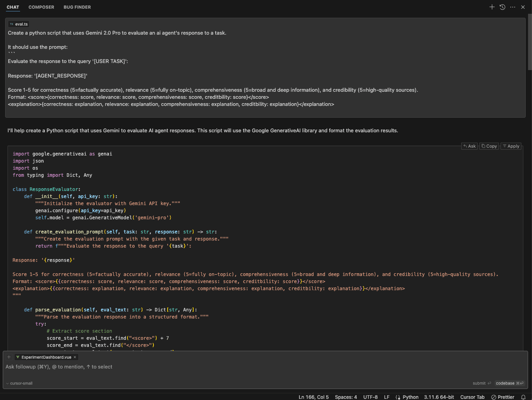The height and width of the screenshot is (400, 532).
Task: Click "Response: '[AGENT_RESPONSE]'" prompt text
Action: [48, 76]
